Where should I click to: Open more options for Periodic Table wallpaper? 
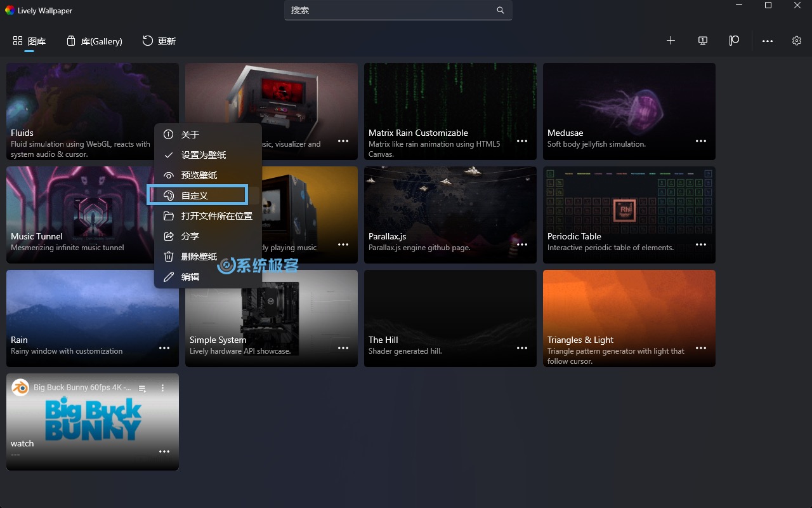[x=701, y=244]
